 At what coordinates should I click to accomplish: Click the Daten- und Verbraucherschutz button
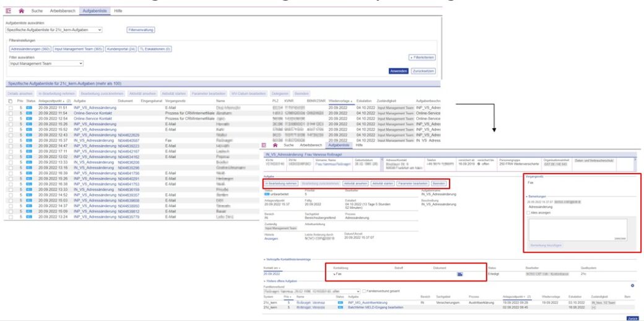(594, 160)
